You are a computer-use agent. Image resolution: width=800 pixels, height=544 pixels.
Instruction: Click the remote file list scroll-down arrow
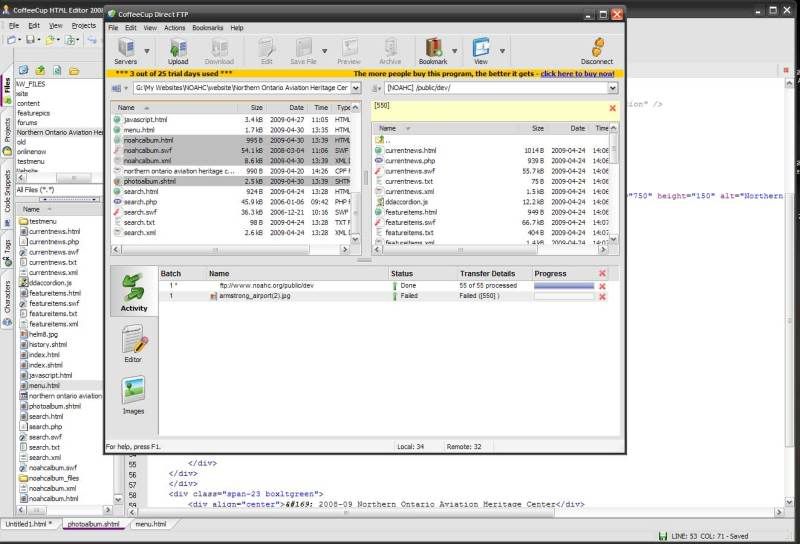[x=614, y=239]
